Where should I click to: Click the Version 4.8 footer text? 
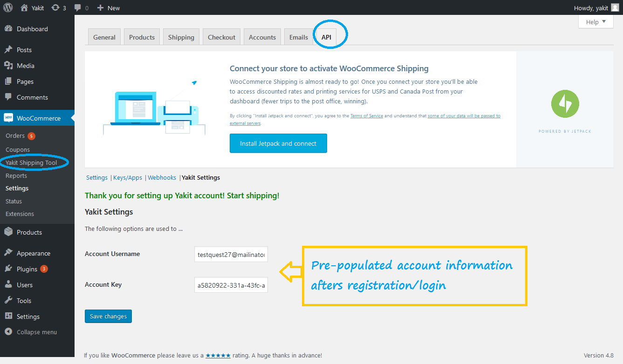tap(599, 355)
